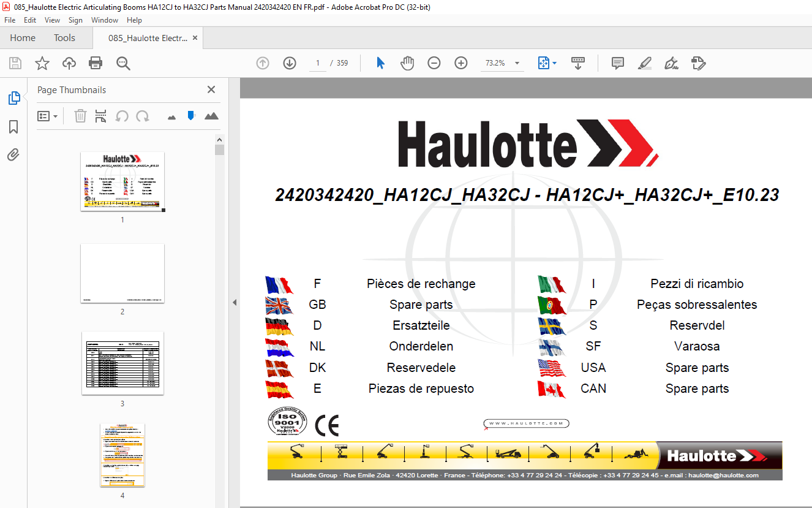Viewport: 812px width, 508px height.
Task: Open fit page options dropdown arrow
Action: (555, 63)
